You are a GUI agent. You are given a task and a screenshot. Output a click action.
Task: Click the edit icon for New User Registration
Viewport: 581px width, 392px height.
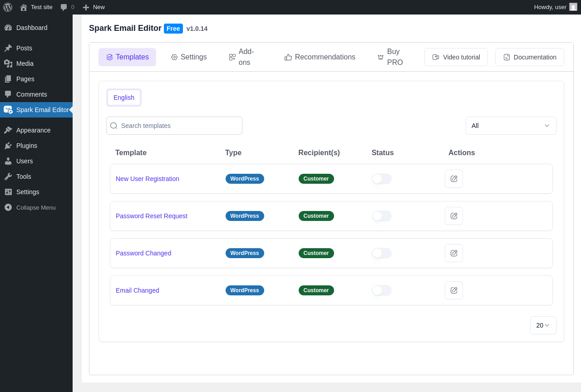click(454, 179)
